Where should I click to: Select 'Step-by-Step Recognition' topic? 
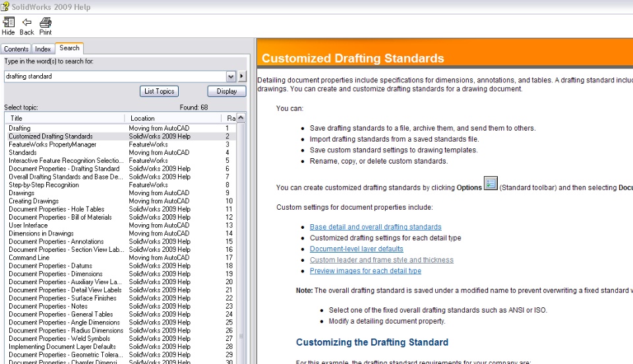tap(121, 185)
